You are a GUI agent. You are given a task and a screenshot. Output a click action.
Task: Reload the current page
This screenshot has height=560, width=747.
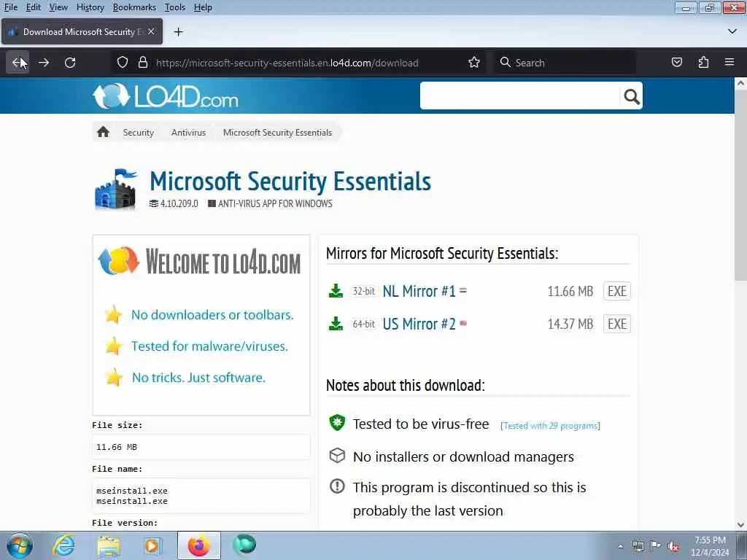tap(70, 63)
